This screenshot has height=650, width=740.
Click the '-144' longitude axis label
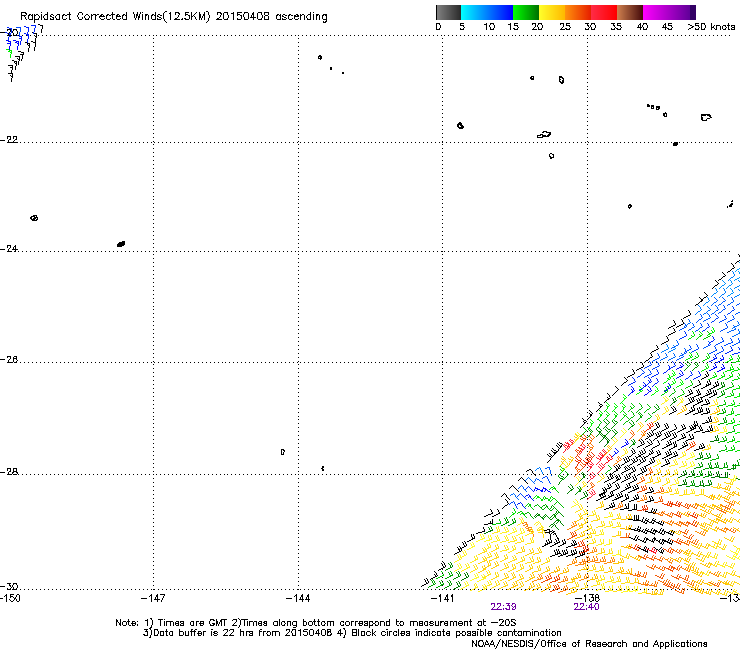pos(298,599)
